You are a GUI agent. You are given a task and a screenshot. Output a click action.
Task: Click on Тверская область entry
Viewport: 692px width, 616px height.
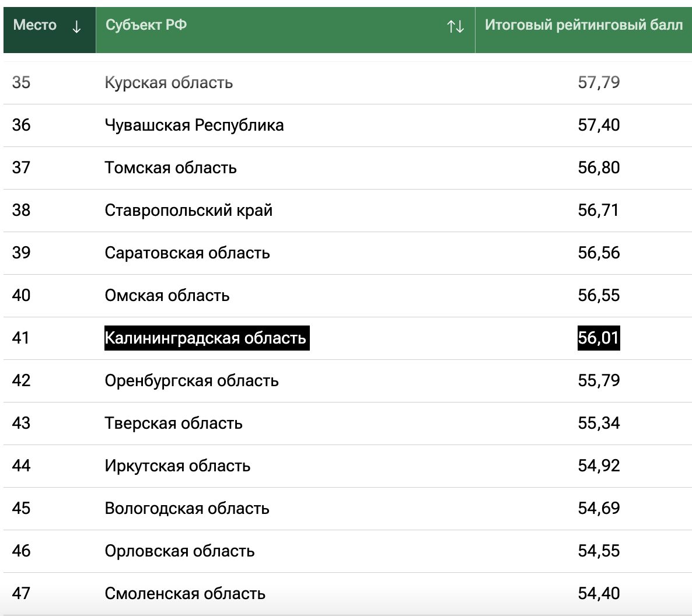tap(173, 423)
